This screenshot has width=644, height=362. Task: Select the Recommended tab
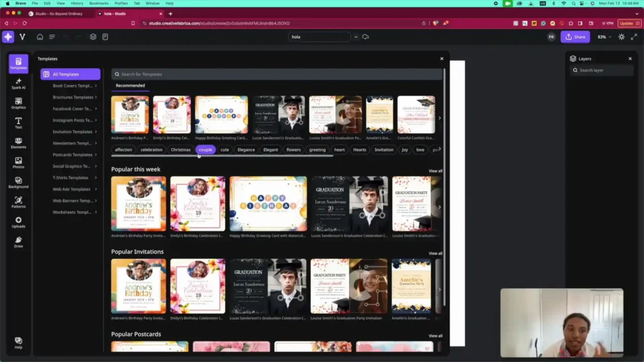(x=130, y=85)
